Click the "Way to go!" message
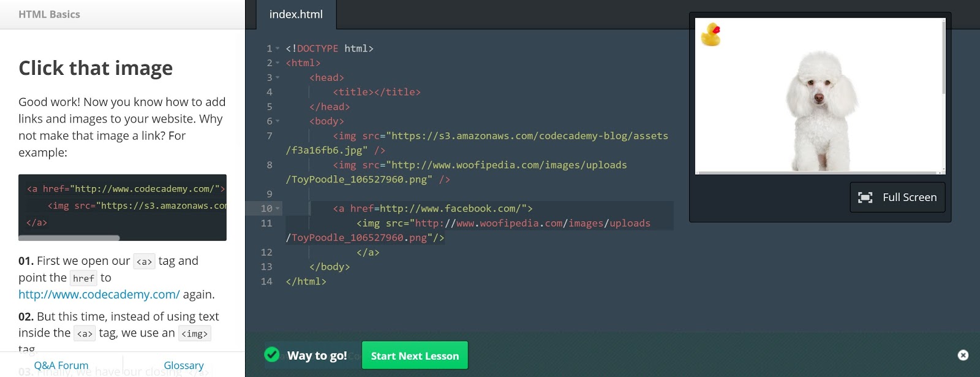The image size is (980, 377). (317, 356)
